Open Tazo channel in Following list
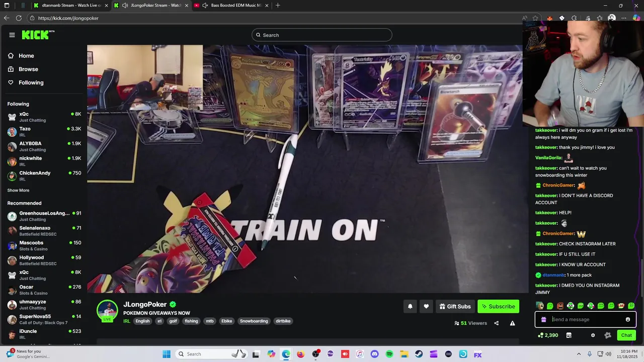Image resolution: width=644 pixels, height=362 pixels. pyautogui.click(x=44, y=132)
